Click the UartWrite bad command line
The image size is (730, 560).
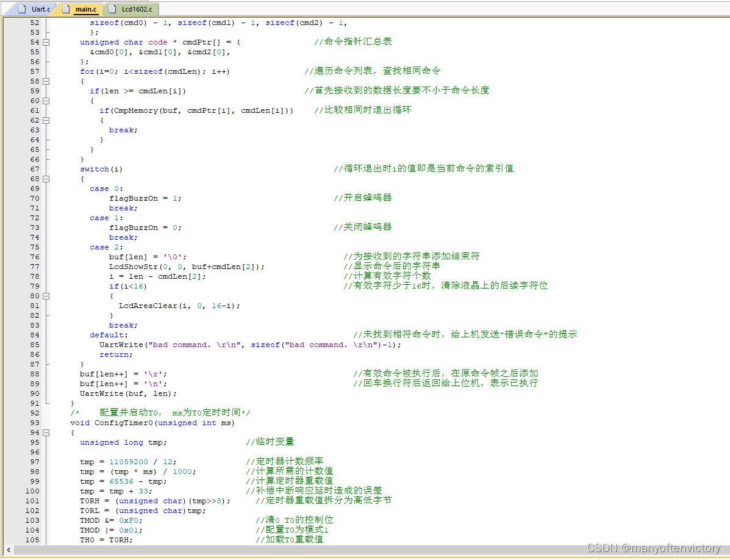pos(250,345)
